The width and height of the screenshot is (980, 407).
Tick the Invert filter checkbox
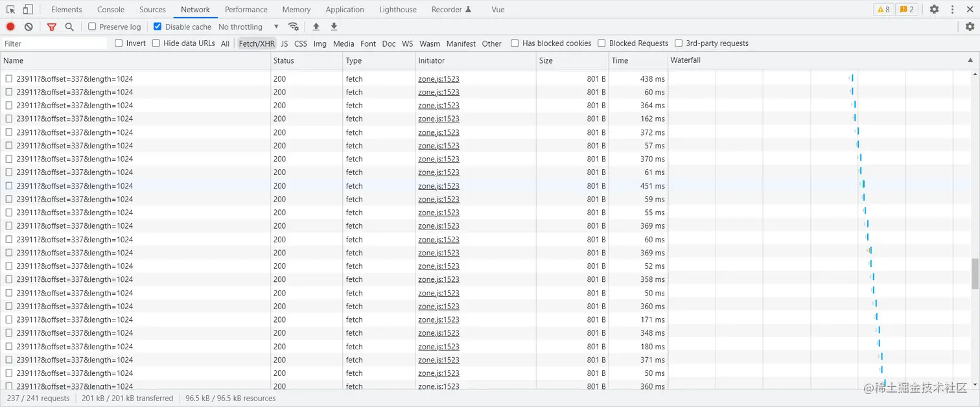[119, 43]
